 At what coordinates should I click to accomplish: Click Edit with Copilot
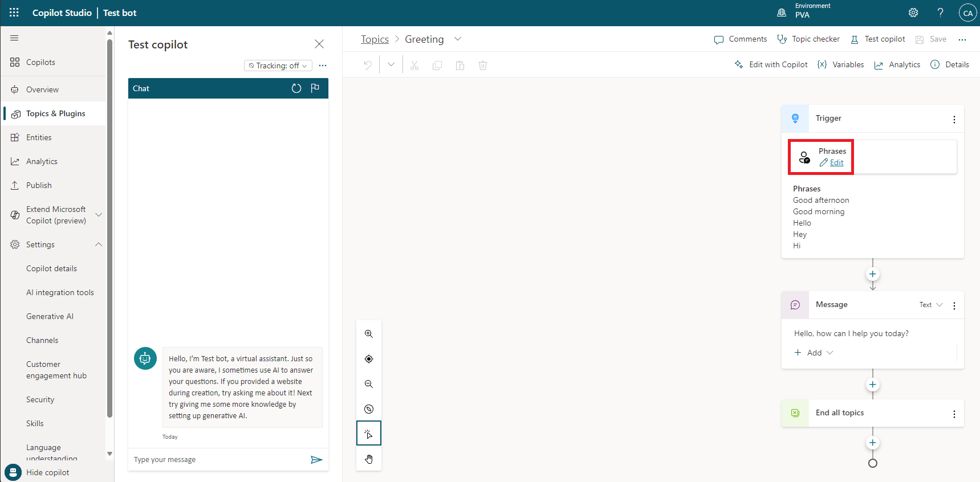click(x=771, y=65)
